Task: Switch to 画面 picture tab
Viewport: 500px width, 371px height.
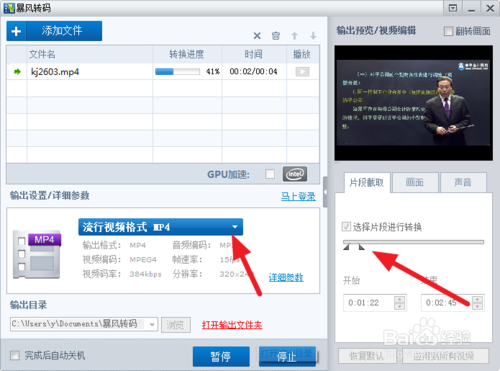Action: click(415, 182)
